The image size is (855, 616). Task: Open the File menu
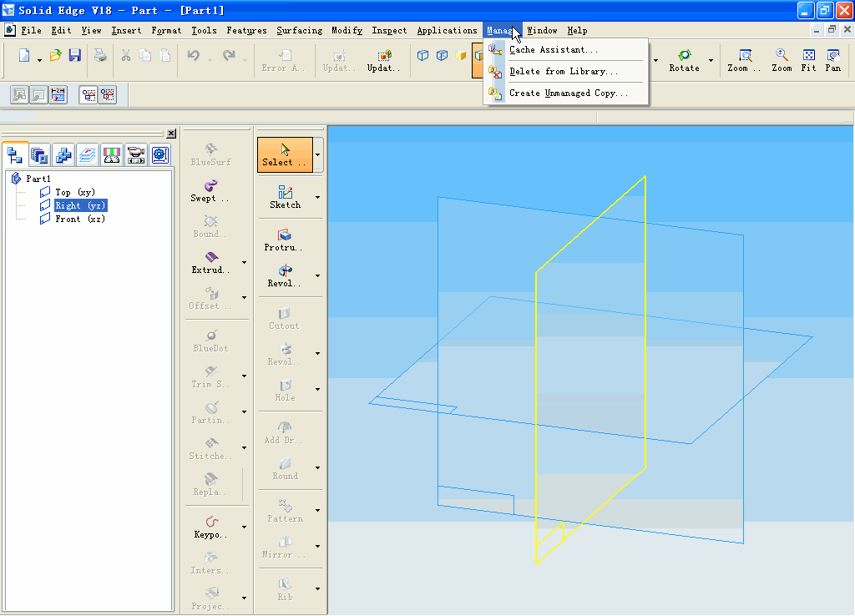coord(31,31)
